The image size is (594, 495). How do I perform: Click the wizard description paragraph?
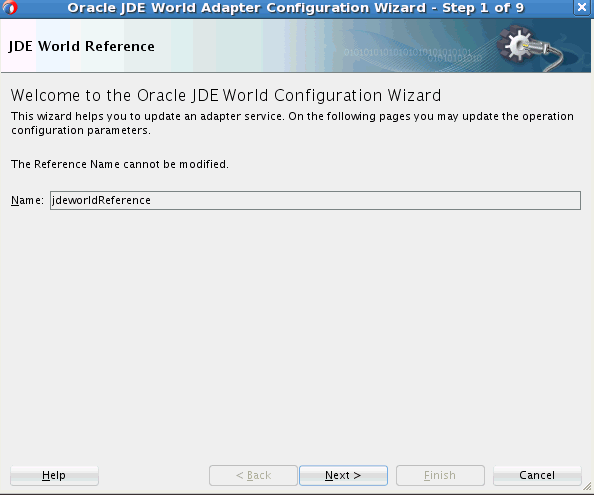pos(292,123)
